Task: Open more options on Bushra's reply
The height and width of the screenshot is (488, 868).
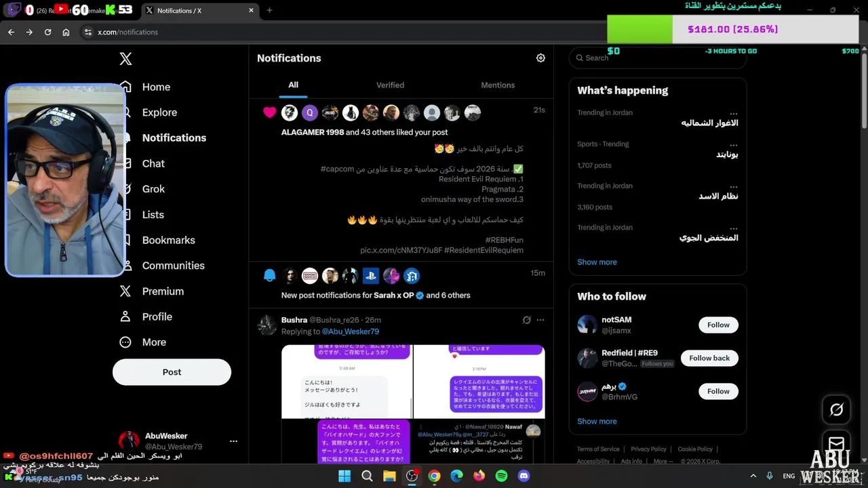Action: (x=540, y=320)
